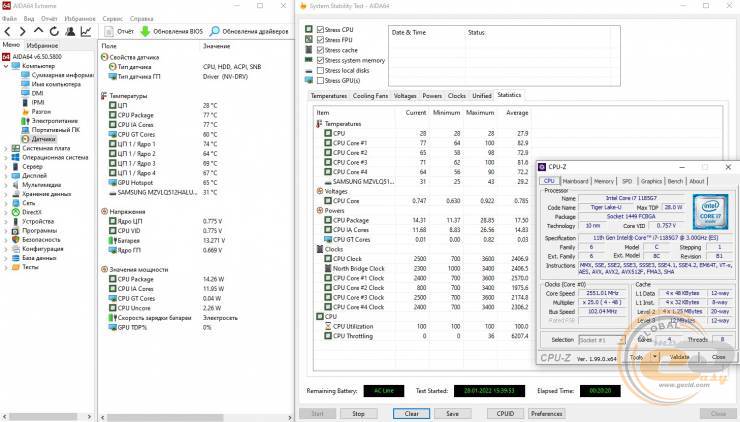
Task: Toggle North Bridge Clock row checkbox
Action: point(328,269)
